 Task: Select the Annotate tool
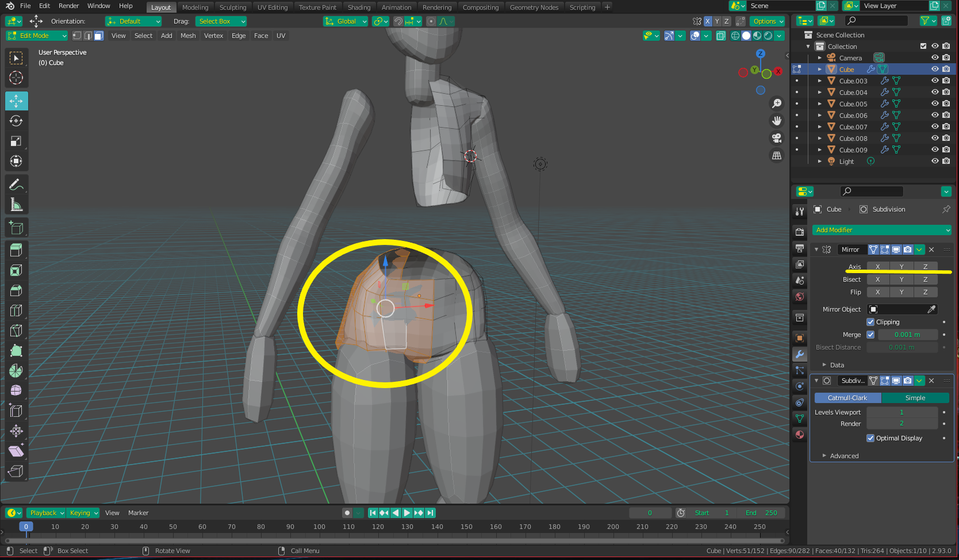tap(16, 185)
